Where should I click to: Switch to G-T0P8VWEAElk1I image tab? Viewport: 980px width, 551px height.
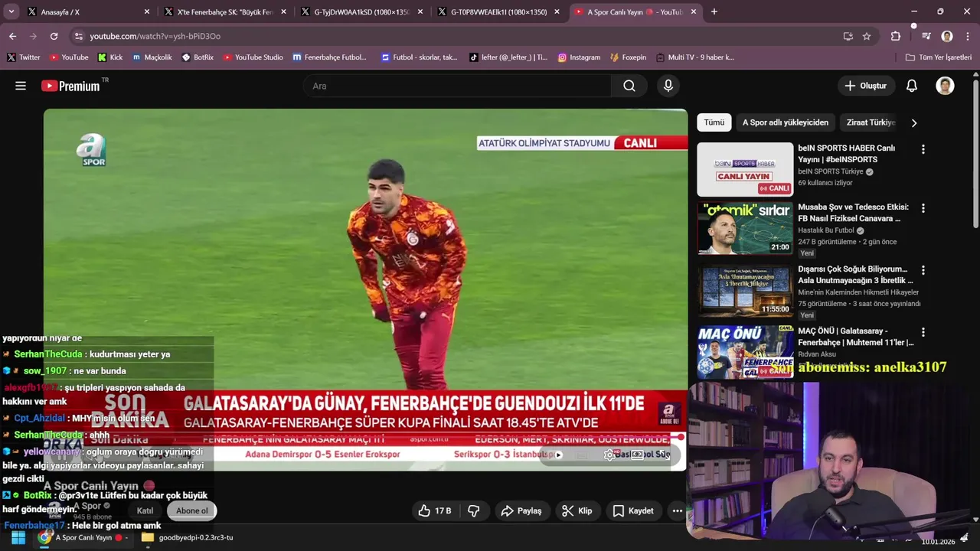[497, 11]
